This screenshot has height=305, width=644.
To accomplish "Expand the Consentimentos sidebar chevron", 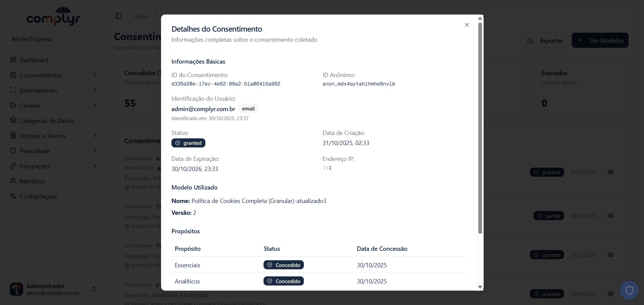I will click(x=94, y=75).
